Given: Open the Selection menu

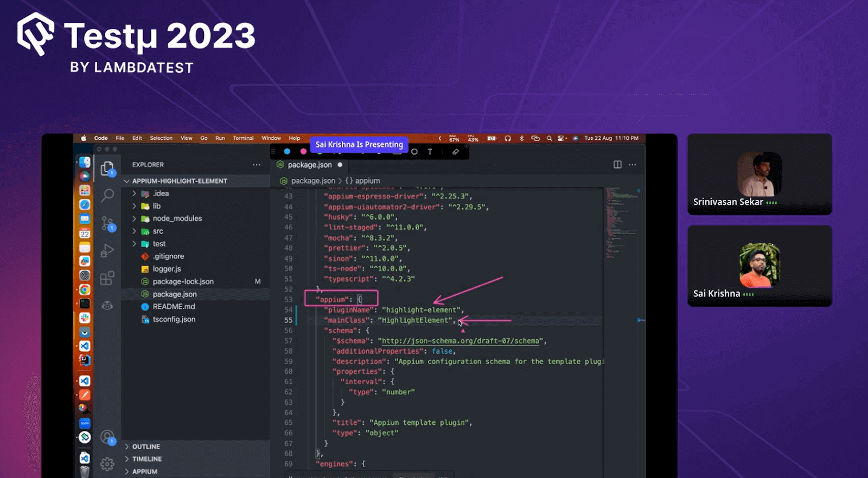Looking at the screenshot, I should click(161, 138).
